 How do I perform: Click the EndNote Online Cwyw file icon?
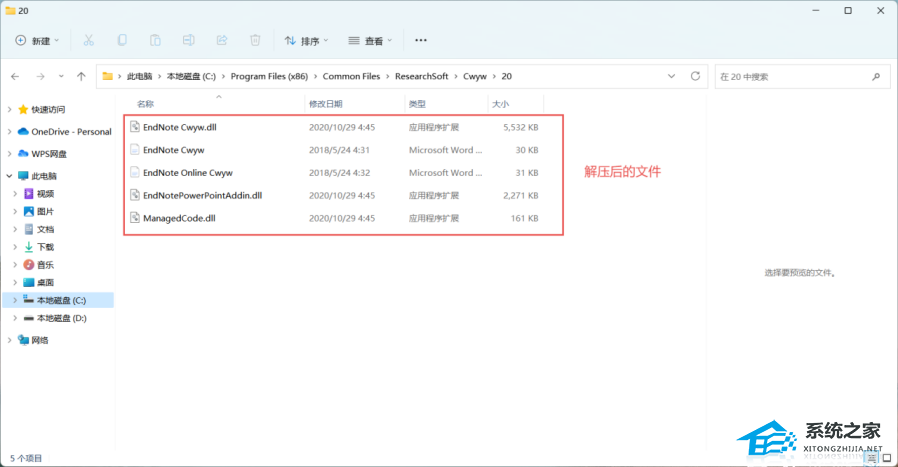pyautogui.click(x=135, y=172)
